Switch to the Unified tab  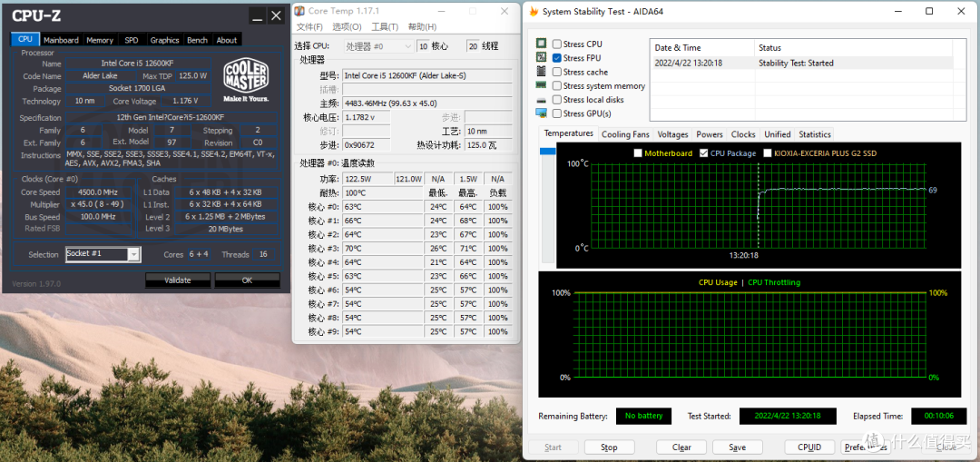point(778,134)
